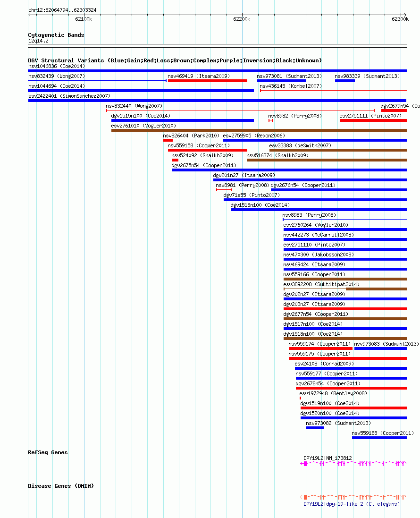Open nsv8983 (Perry2008) variant label
Viewport: 420px width, 518px height.
[x=309, y=215]
